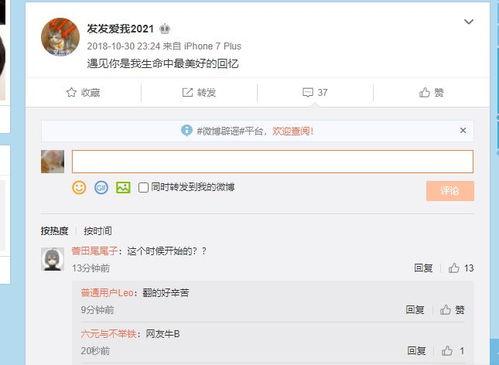Like the 网友牛B reply thumbs-up

(447, 351)
